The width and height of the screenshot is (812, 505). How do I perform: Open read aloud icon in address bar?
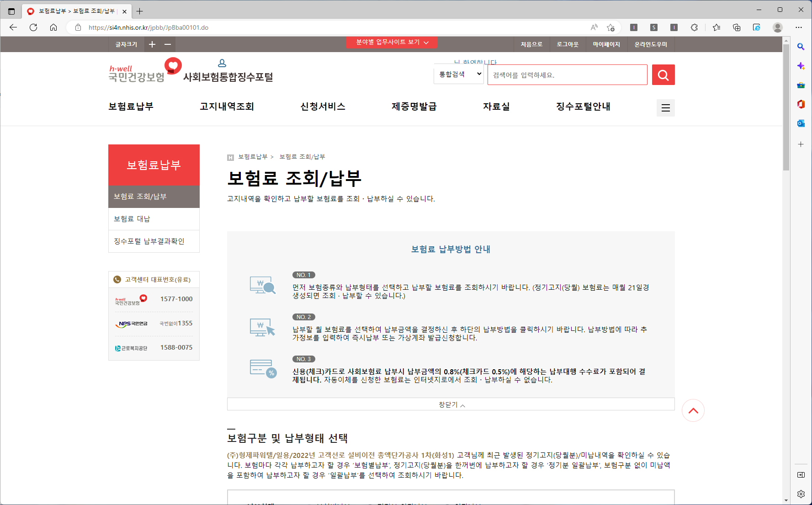click(x=594, y=27)
